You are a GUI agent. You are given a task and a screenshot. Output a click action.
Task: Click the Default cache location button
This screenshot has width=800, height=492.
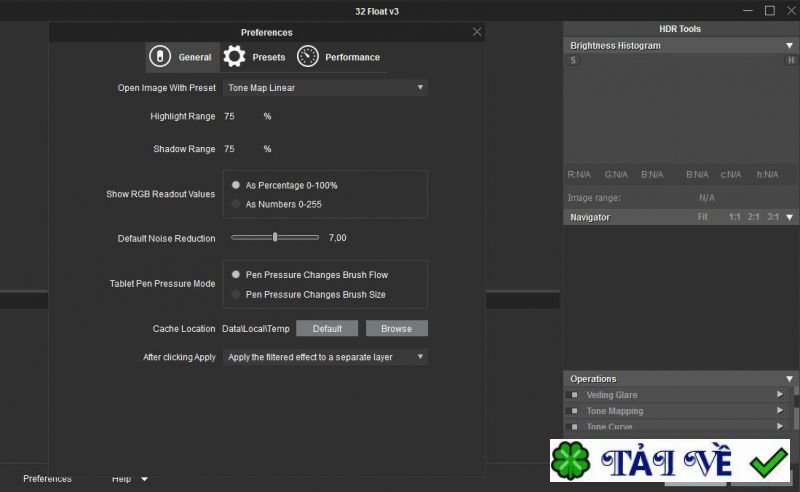327,328
